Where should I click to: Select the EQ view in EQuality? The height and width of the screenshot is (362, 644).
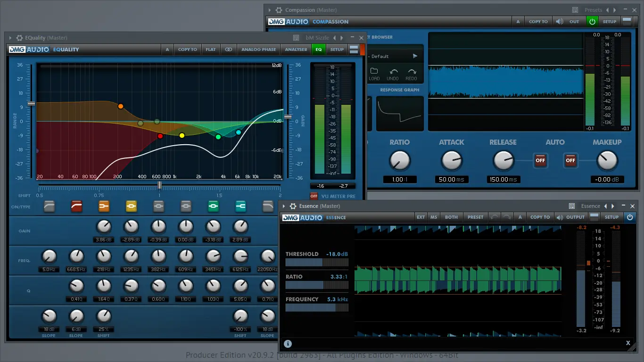pyautogui.click(x=319, y=49)
